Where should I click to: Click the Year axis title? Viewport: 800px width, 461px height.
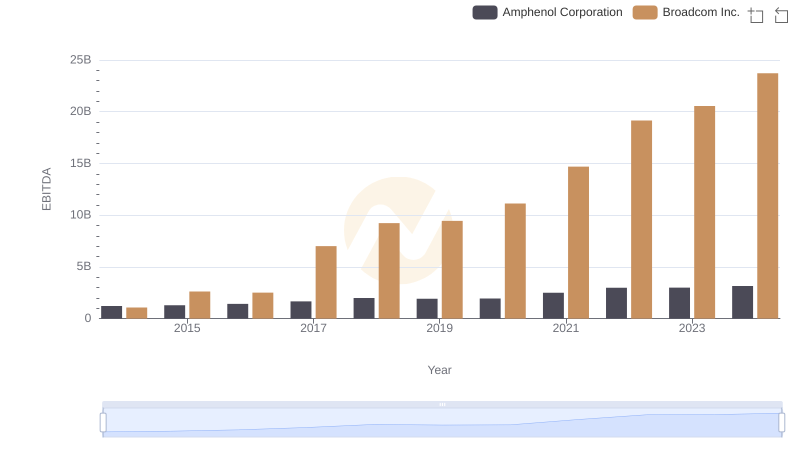pyautogui.click(x=439, y=370)
